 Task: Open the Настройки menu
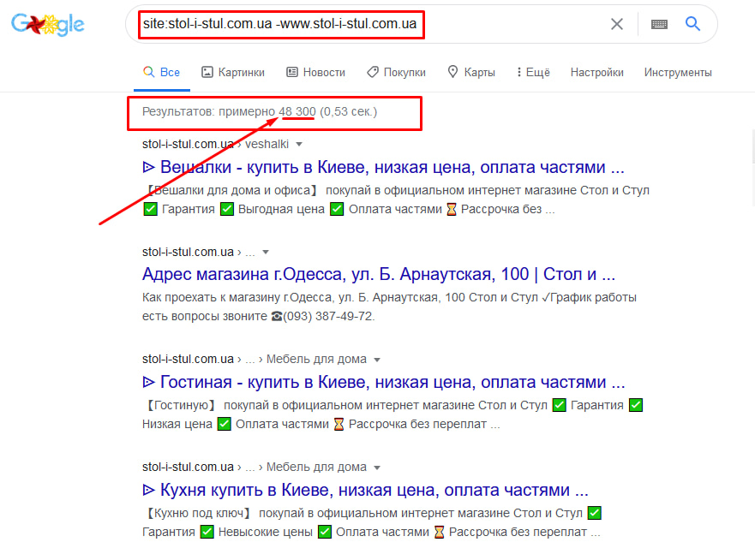pos(596,72)
